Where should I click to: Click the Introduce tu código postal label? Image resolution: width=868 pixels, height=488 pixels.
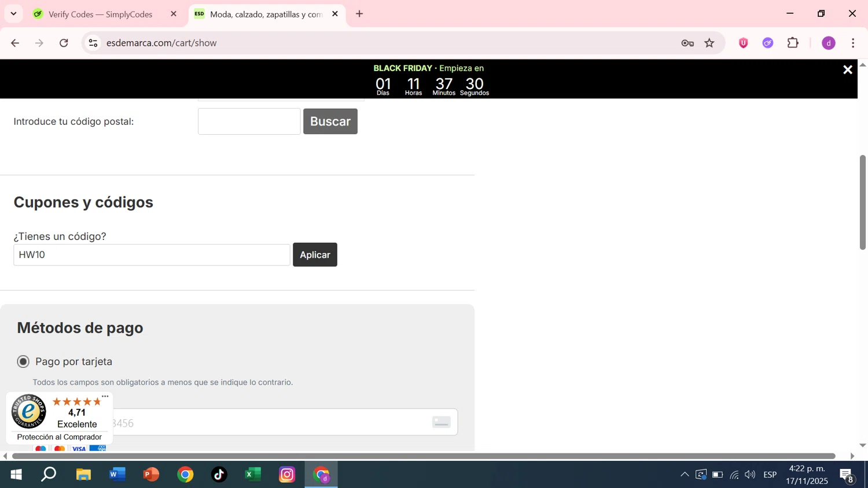click(x=73, y=121)
